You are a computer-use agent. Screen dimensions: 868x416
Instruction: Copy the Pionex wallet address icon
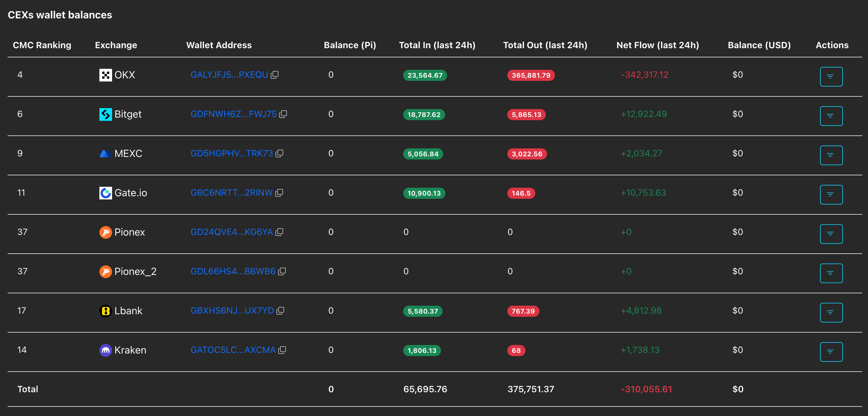coord(279,232)
